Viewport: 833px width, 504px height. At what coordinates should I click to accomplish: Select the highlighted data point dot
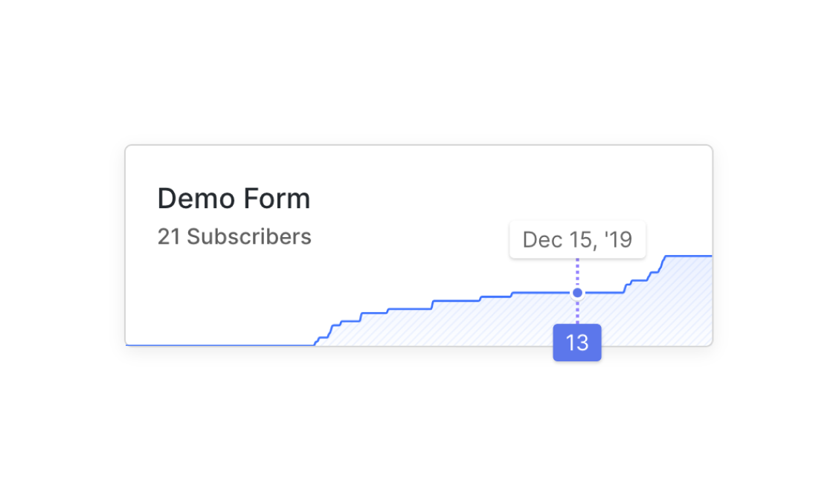[577, 293]
